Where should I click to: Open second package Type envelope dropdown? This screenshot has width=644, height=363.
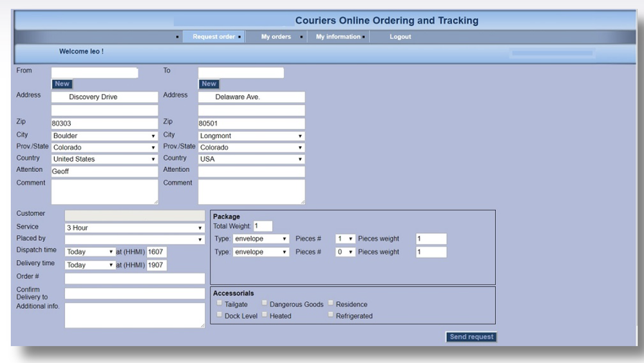(261, 252)
